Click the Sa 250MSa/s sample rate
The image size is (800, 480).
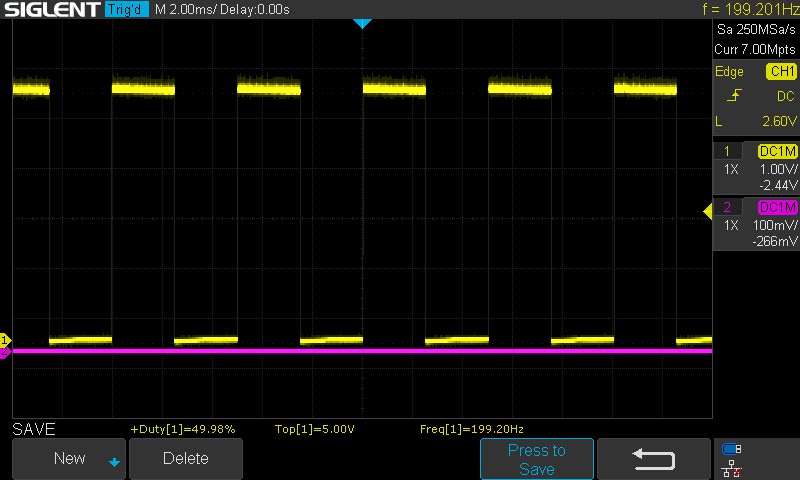pos(756,30)
